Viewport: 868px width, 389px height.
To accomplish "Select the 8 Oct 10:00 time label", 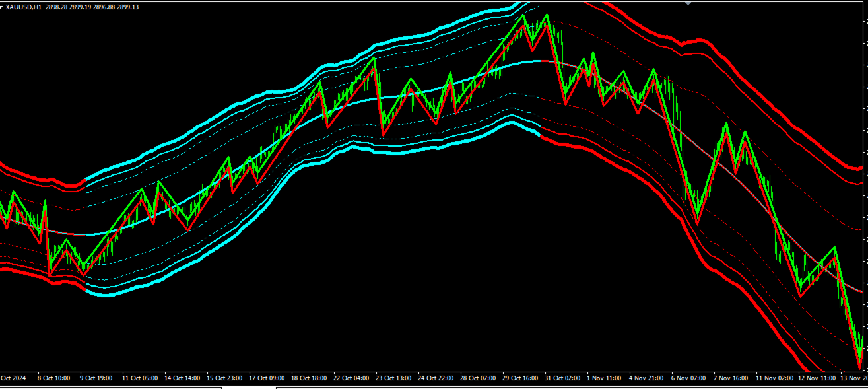I will 54,378.
